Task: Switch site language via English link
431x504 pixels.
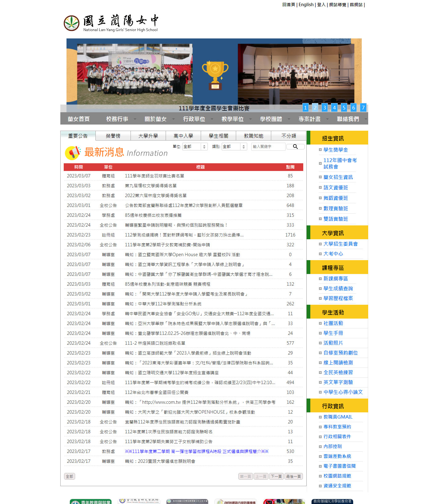Action: pyautogui.click(x=306, y=5)
